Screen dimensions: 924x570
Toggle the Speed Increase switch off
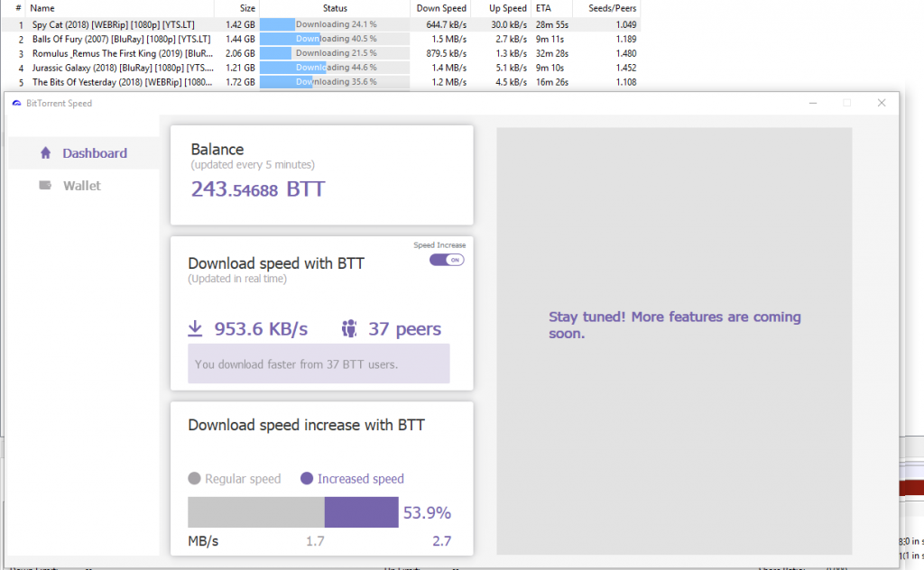pos(447,260)
